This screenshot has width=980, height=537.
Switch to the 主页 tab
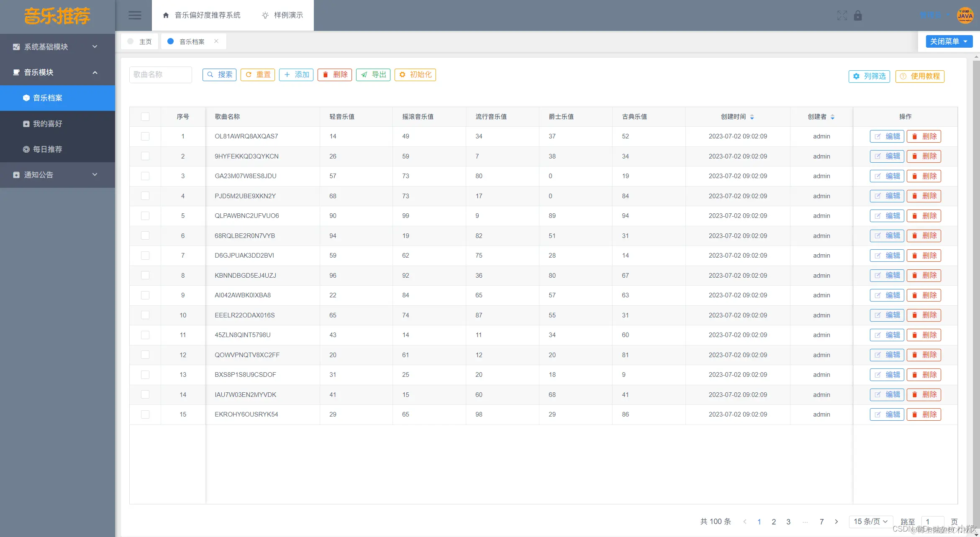pyautogui.click(x=140, y=41)
